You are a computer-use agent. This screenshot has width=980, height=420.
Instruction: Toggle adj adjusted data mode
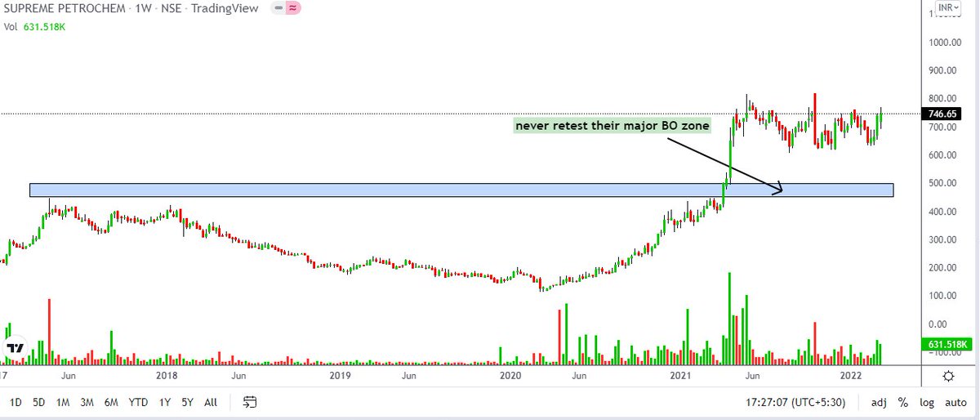point(879,402)
